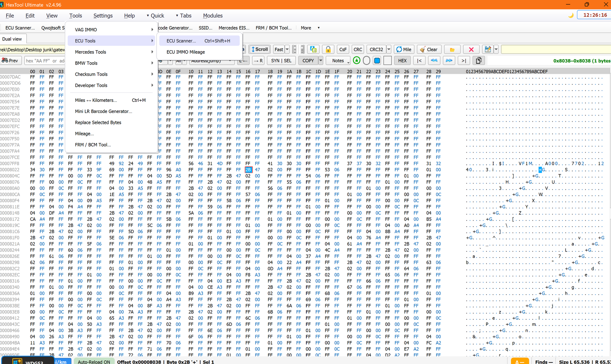
Task: Open the File menu
Action: (x=10, y=16)
